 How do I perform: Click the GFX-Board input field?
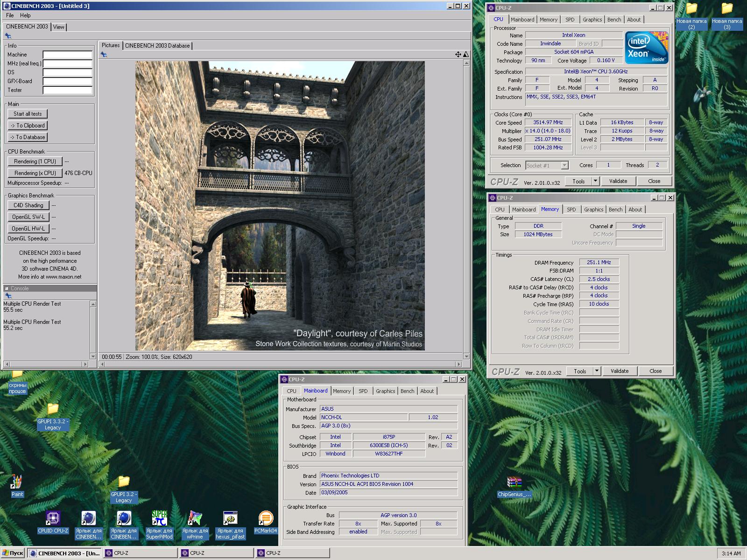coord(68,81)
